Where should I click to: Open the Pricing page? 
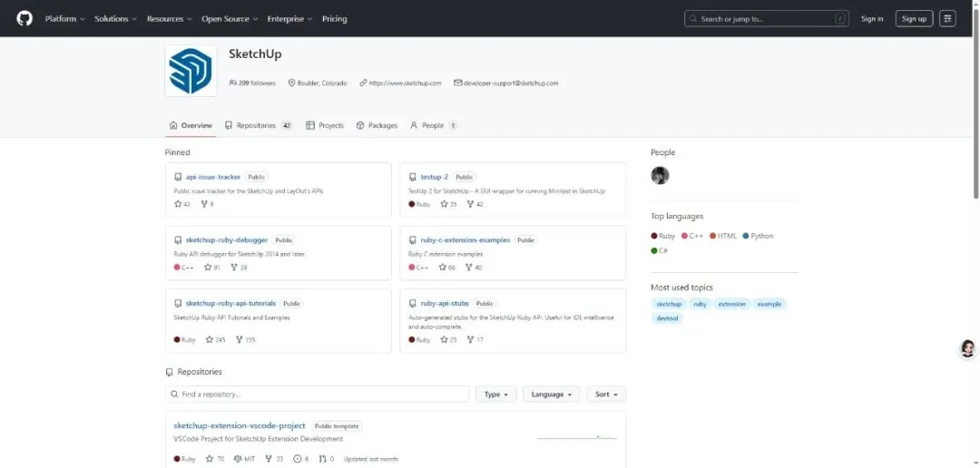pos(334,19)
